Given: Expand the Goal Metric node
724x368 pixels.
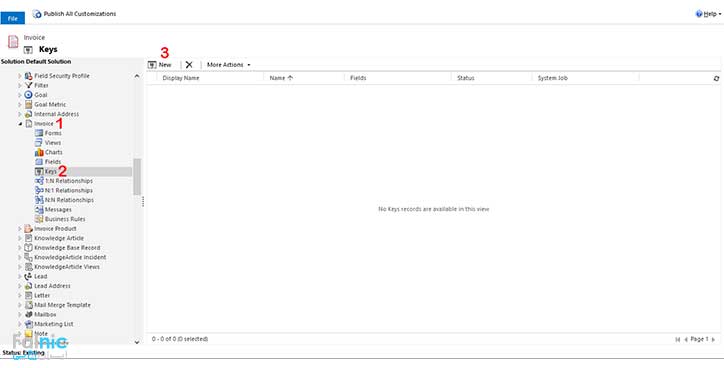Looking at the screenshot, I should (x=20, y=104).
